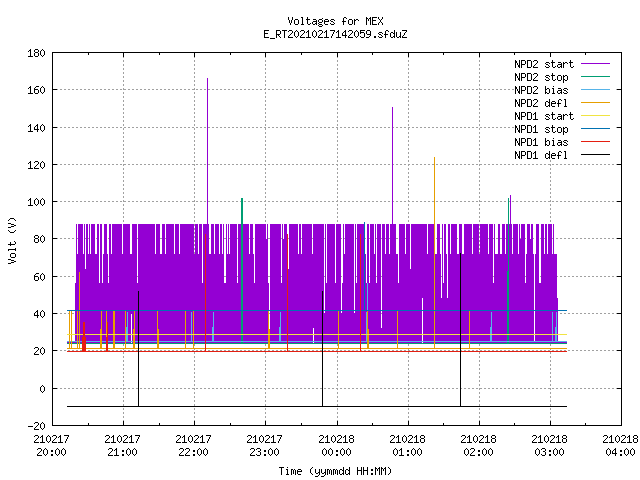Click the 210218 02:00 time tick label
The height and width of the screenshot is (480, 640).
click(478, 446)
